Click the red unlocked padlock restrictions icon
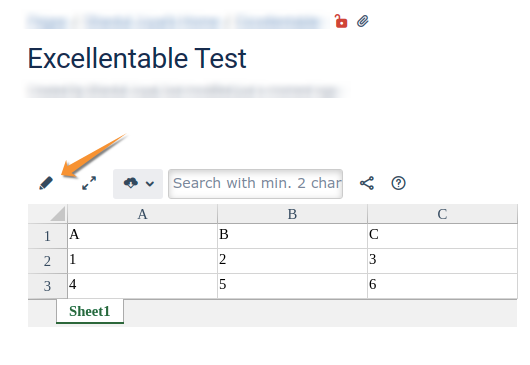The height and width of the screenshot is (365, 530). (341, 21)
